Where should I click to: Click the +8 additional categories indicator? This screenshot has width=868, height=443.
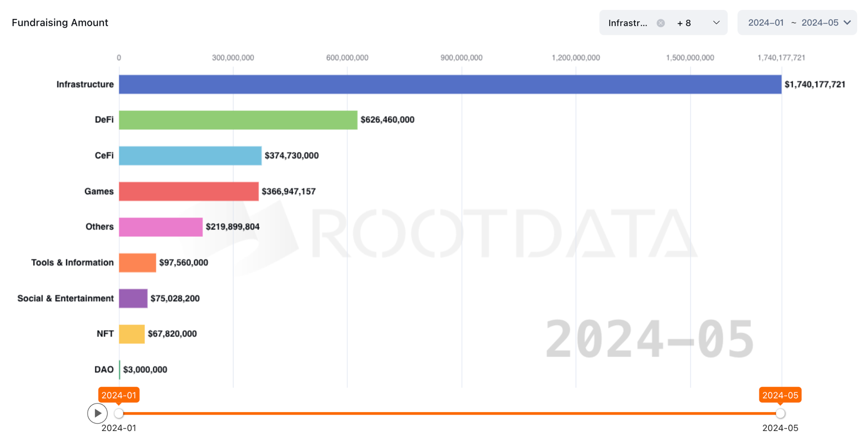pyautogui.click(x=684, y=23)
